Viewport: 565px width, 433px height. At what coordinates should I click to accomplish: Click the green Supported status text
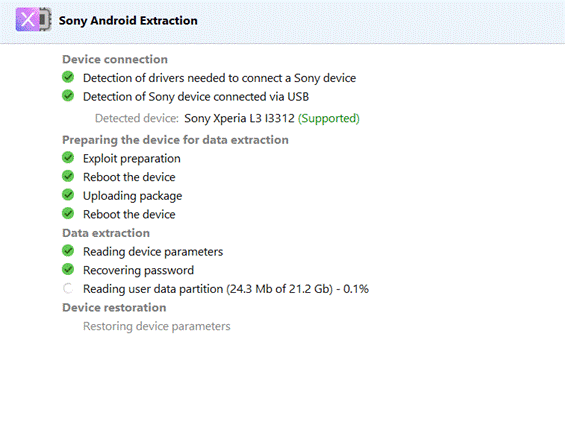(x=329, y=119)
